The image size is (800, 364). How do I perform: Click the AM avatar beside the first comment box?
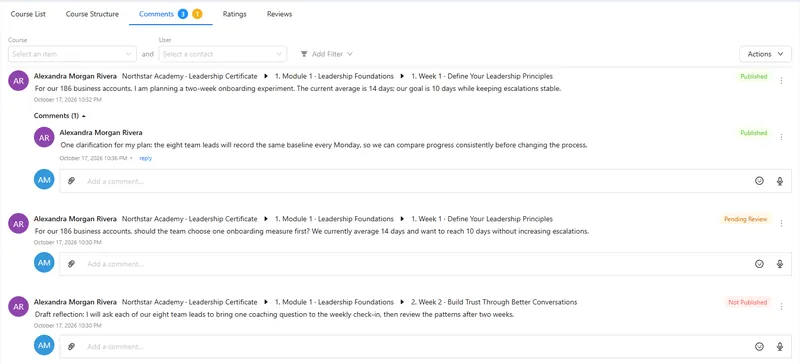pyautogui.click(x=44, y=179)
